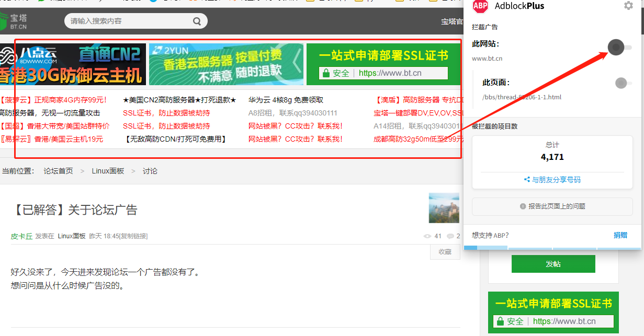Click the post author avatar thumbnail
644x336 pixels.
pyautogui.click(x=444, y=208)
